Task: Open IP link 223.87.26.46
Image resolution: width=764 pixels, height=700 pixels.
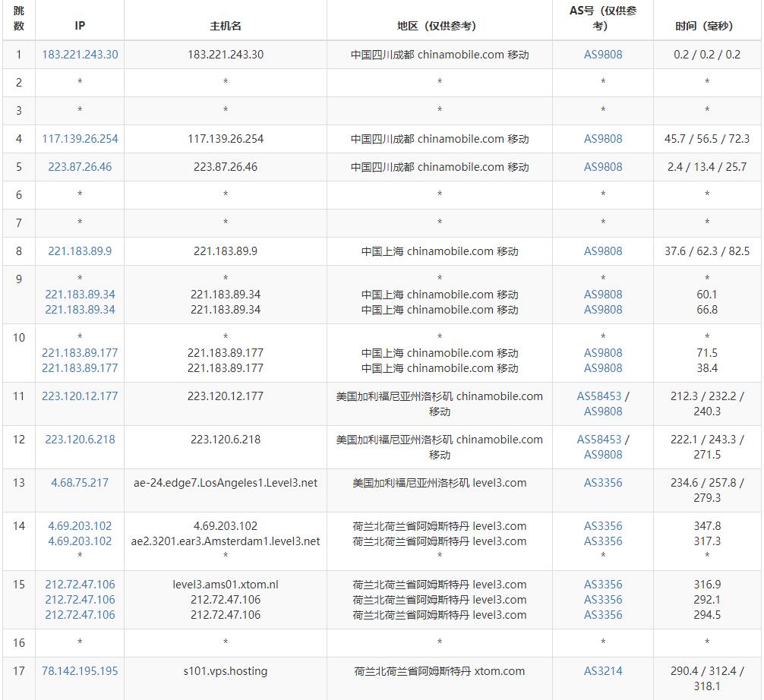Action: 80,167
